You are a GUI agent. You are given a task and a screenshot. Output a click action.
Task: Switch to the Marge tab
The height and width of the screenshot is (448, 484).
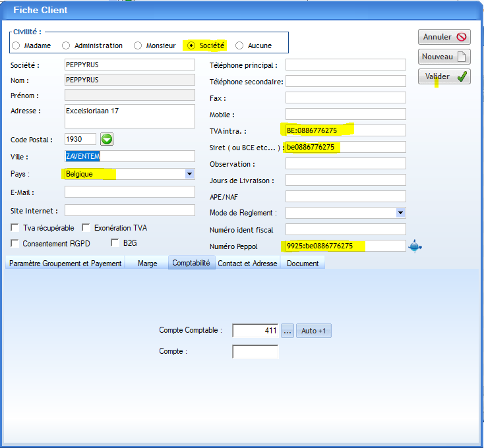[147, 263]
